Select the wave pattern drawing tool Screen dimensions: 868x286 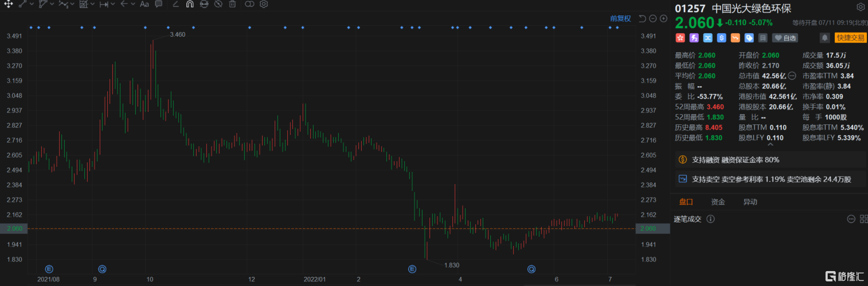coord(64,4)
